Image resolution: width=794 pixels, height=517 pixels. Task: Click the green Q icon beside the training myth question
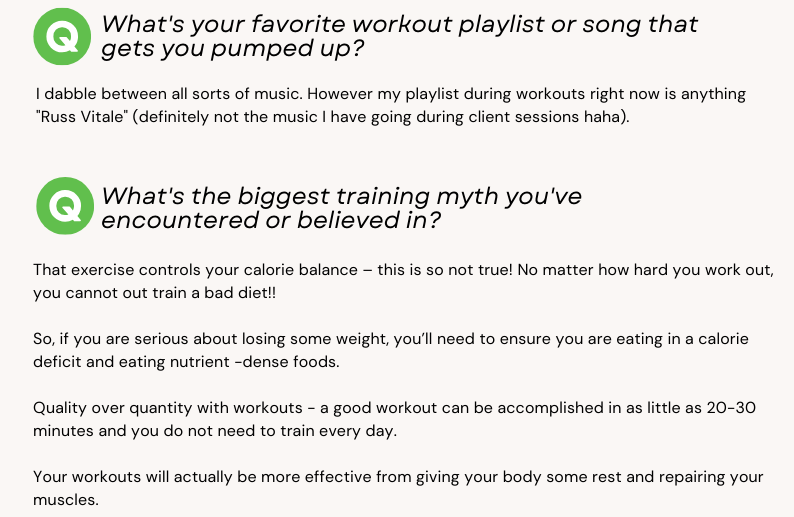click(x=65, y=206)
